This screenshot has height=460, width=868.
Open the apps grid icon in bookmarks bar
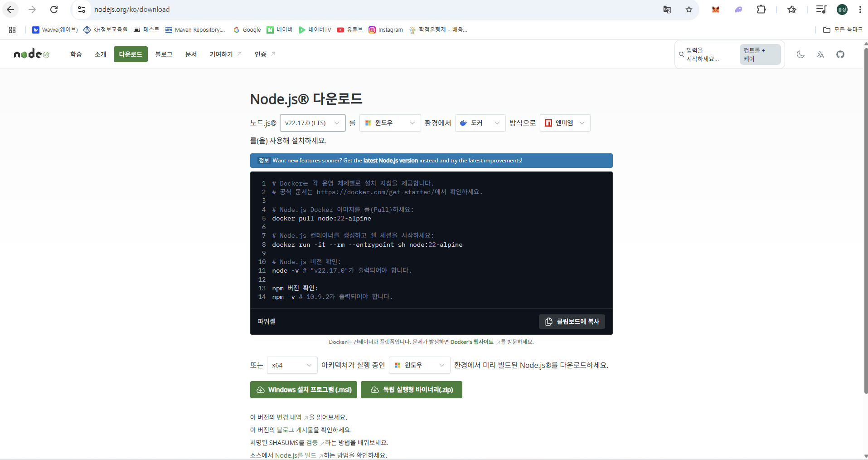pyautogui.click(x=12, y=30)
